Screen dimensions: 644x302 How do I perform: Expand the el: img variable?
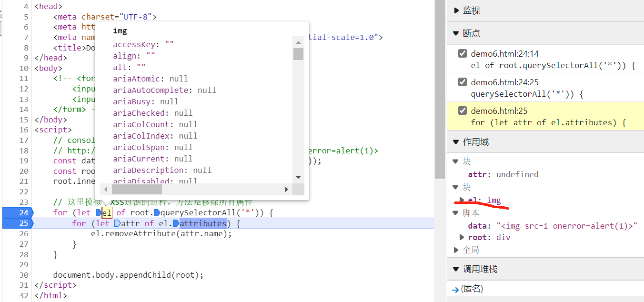click(x=462, y=200)
